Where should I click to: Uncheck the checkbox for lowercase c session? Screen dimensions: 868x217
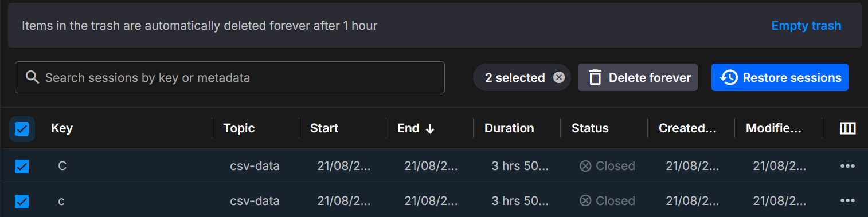pyautogui.click(x=22, y=201)
